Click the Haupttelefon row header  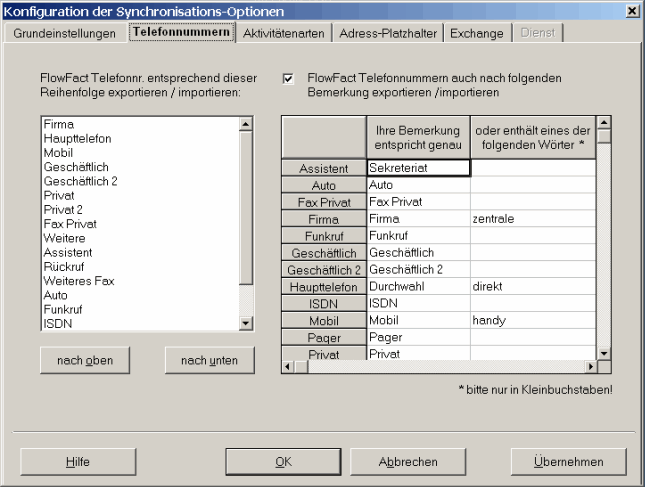[324, 286]
